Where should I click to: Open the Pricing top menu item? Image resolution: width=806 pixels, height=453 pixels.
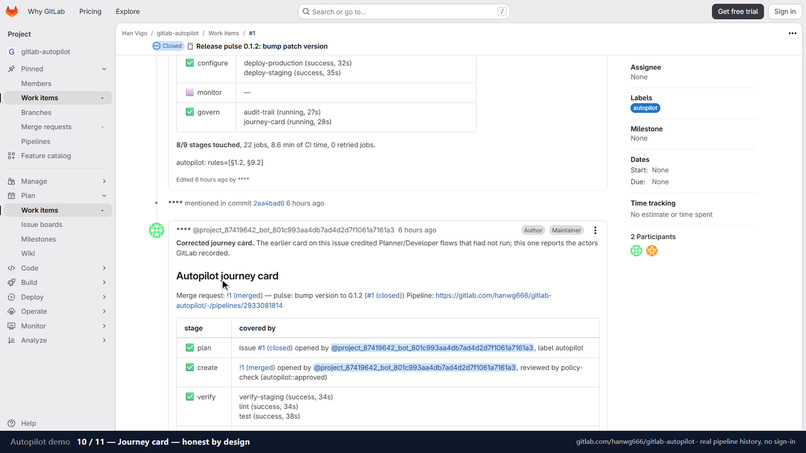tap(90, 11)
